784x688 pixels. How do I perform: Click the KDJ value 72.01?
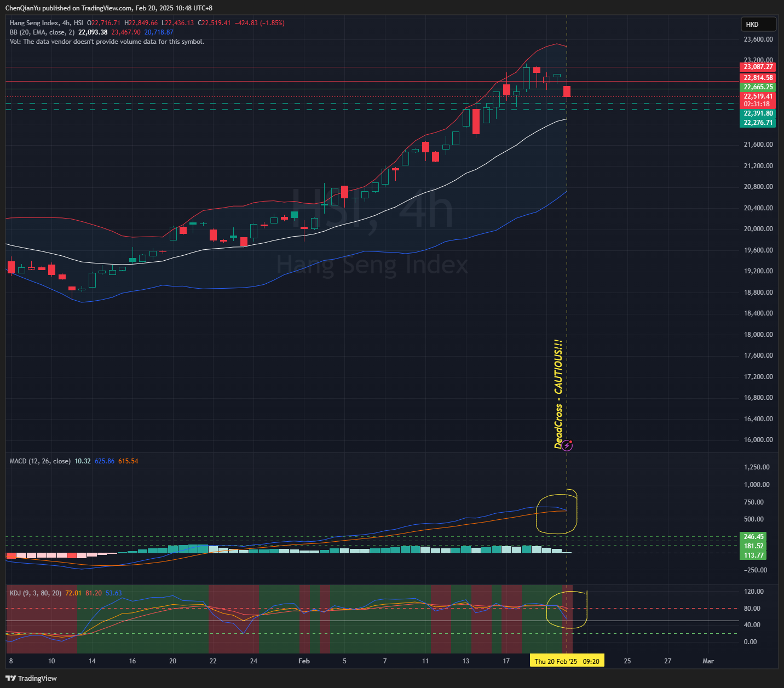[73, 593]
